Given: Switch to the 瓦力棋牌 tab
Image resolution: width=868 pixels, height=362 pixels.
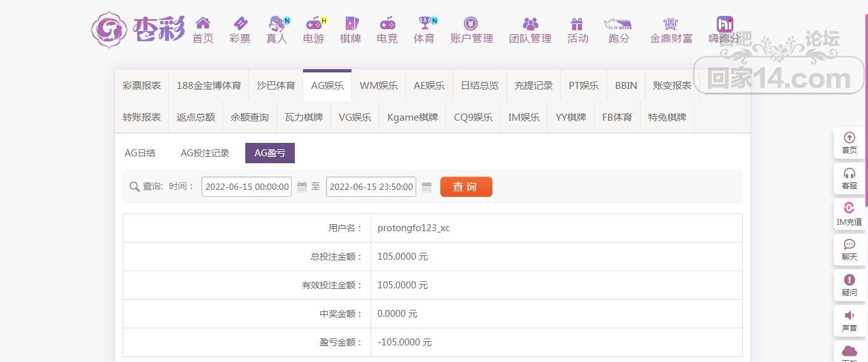Looking at the screenshot, I should [x=304, y=117].
